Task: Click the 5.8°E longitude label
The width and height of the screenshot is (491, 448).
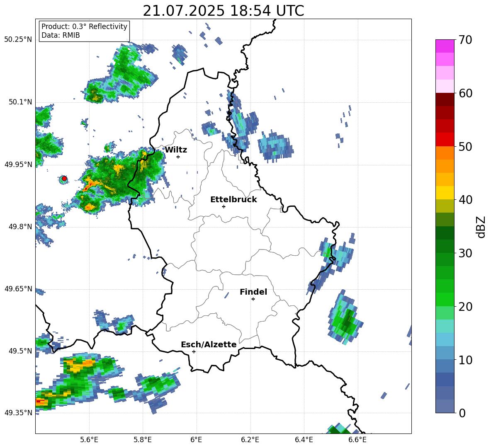Action: coord(143,440)
